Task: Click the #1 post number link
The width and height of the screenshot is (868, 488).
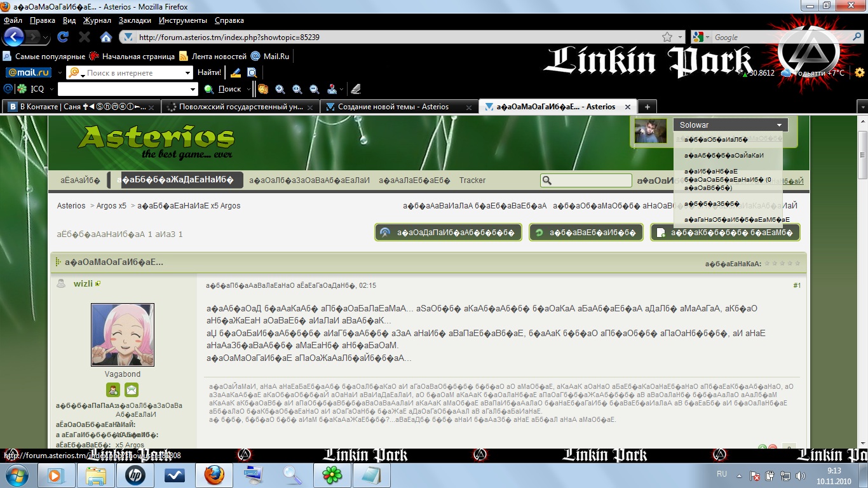Action: click(x=797, y=286)
